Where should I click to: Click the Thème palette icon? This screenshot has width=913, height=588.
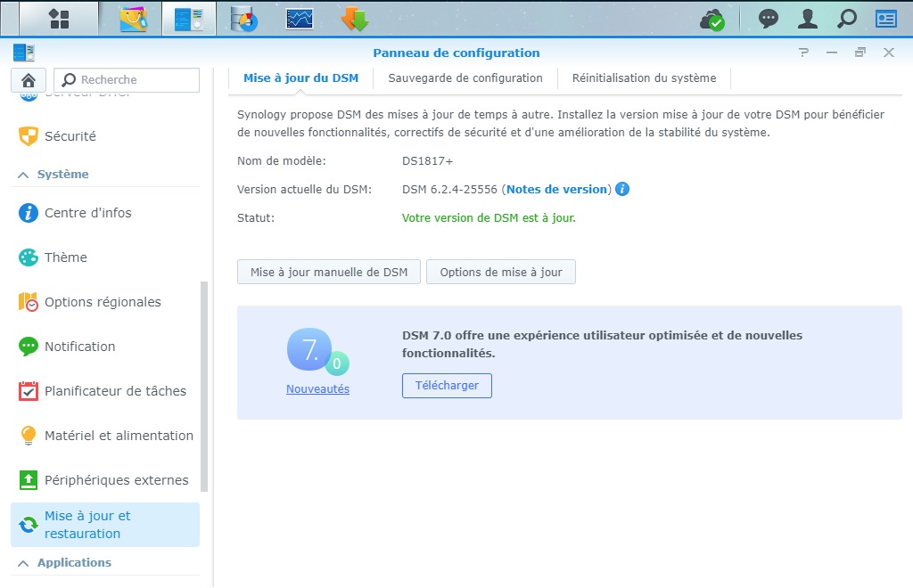click(x=28, y=257)
